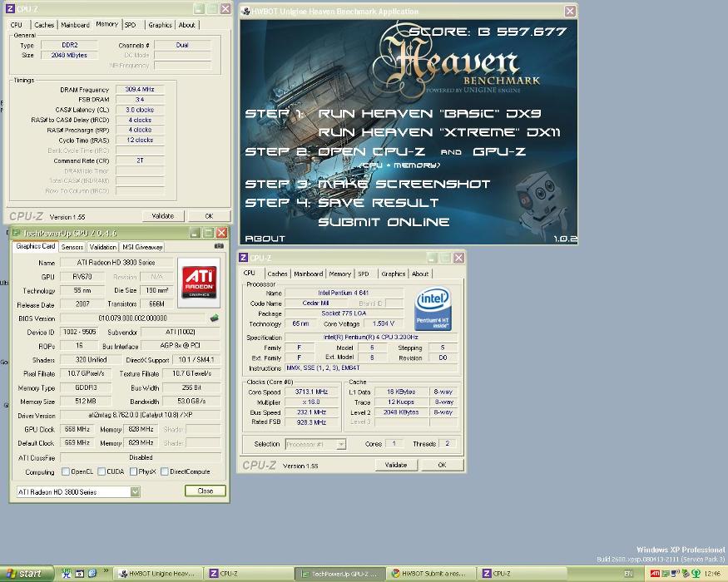Click the DRAM Frequency value 309.4 MHz
The height and width of the screenshot is (582, 728).
point(140,89)
